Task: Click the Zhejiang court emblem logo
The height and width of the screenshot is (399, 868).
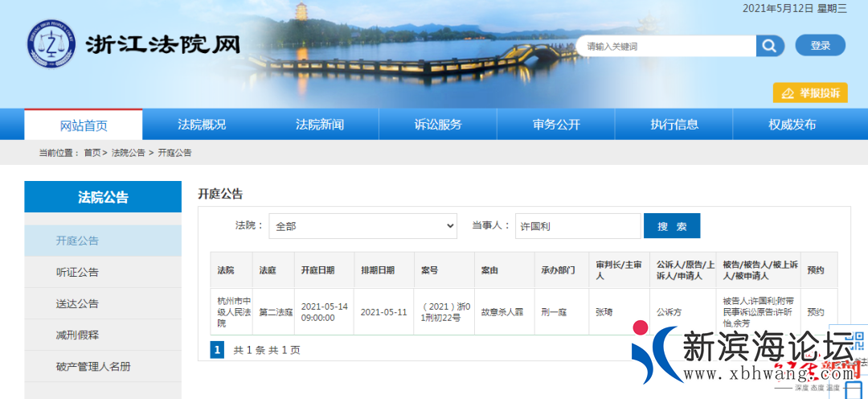Action: point(53,44)
